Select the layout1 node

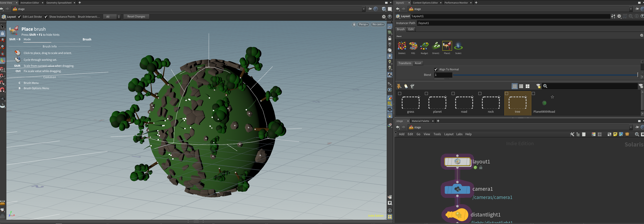457,162
